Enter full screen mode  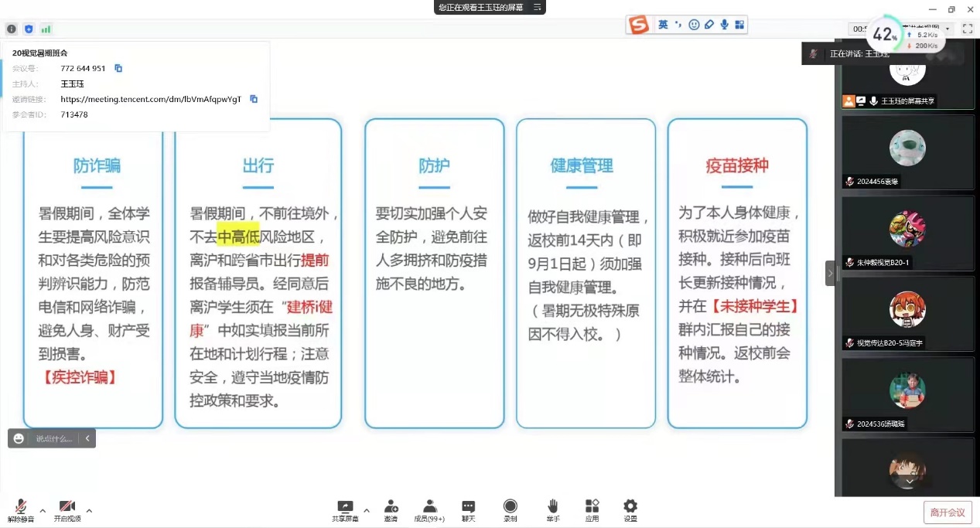click(x=967, y=29)
